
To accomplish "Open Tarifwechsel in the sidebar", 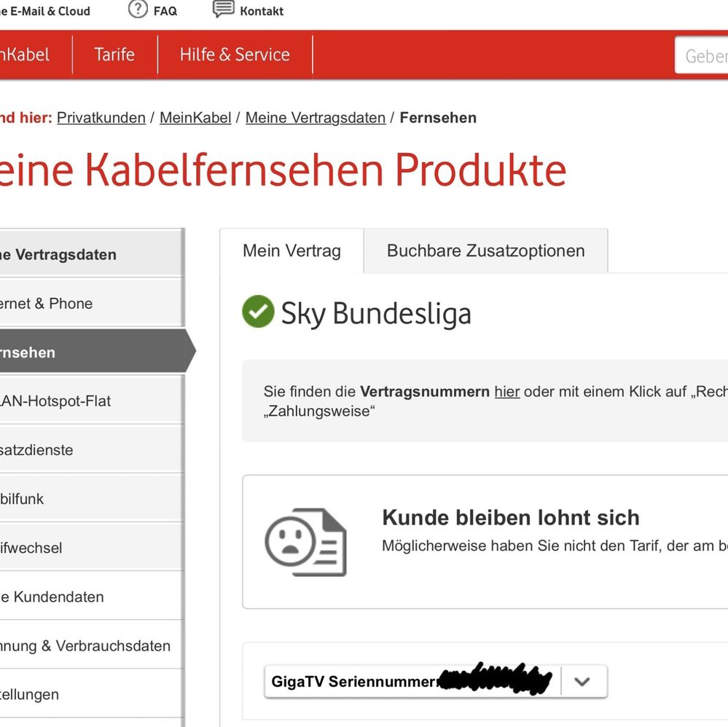I will pos(92,548).
